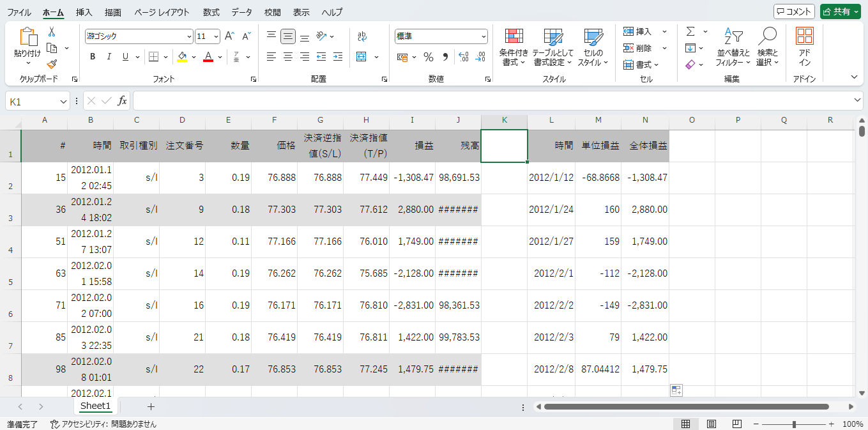The width and height of the screenshot is (868, 430).
Task: Expand the formula bar chevron
Action: pyautogui.click(x=857, y=101)
